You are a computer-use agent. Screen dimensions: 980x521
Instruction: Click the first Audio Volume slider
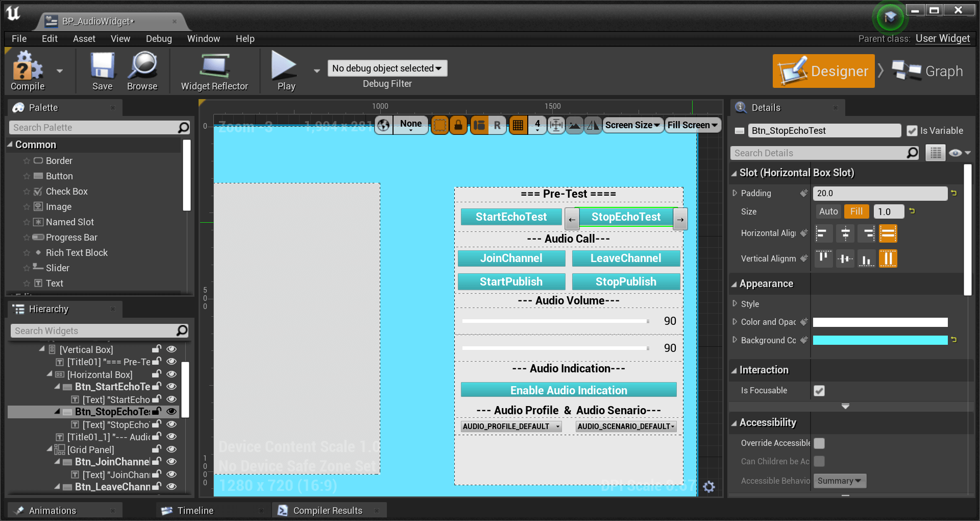click(x=555, y=321)
